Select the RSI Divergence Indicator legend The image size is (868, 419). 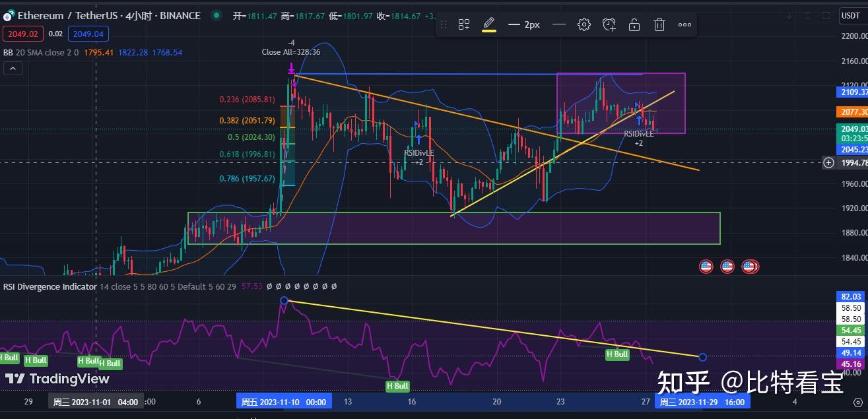(x=50, y=286)
